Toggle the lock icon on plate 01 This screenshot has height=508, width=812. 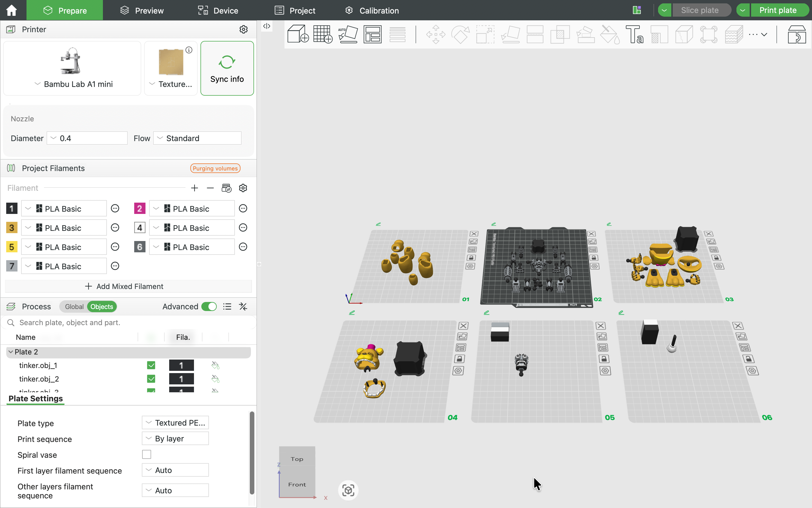coord(471,258)
